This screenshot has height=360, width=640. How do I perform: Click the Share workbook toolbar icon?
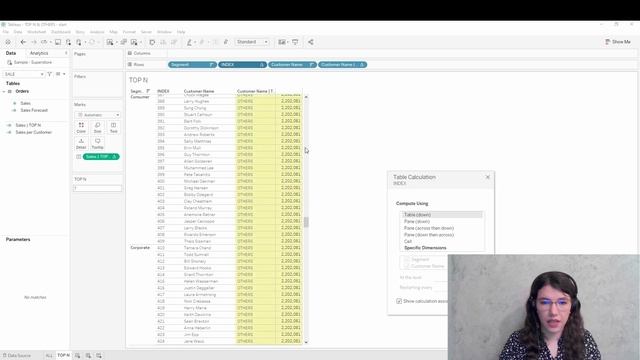click(x=311, y=42)
